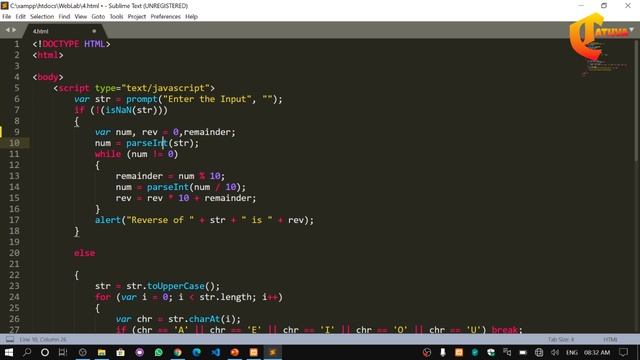Click the previous tab left arrow

click(7, 30)
